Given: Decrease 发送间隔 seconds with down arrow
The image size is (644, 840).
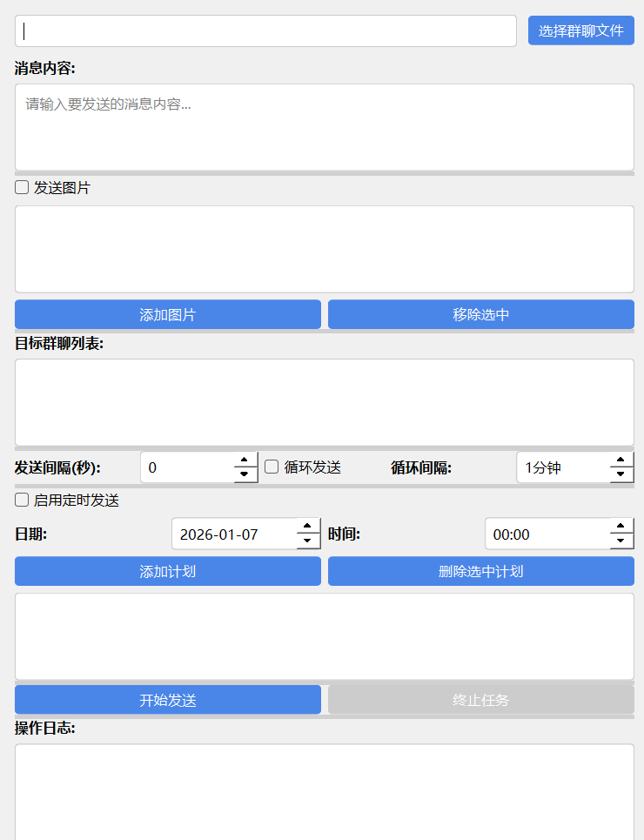Looking at the screenshot, I should [x=245, y=474].
